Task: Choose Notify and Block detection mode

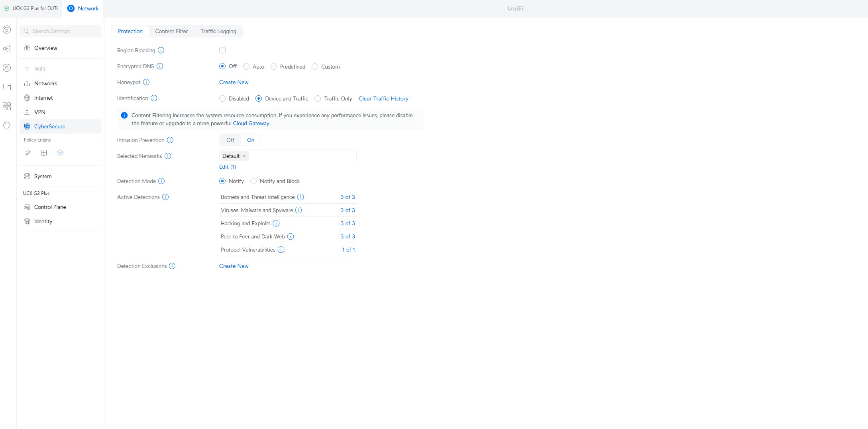Action: pyautogui.click(x=253, y=181)
